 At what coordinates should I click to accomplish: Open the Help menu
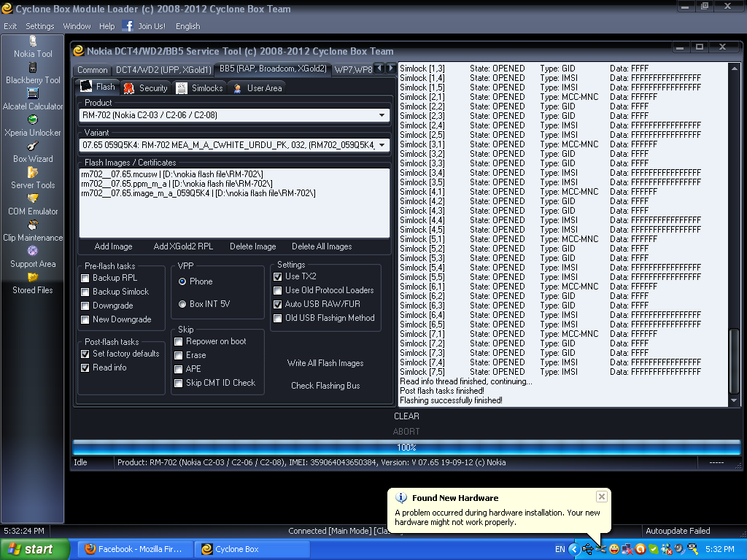(x=107, y=26)
